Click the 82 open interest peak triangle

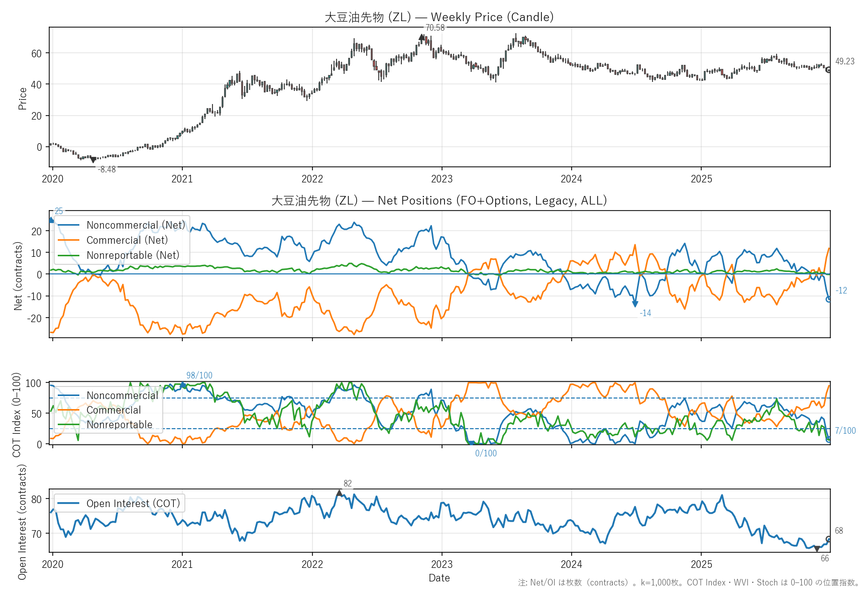(x=339, y=493)
